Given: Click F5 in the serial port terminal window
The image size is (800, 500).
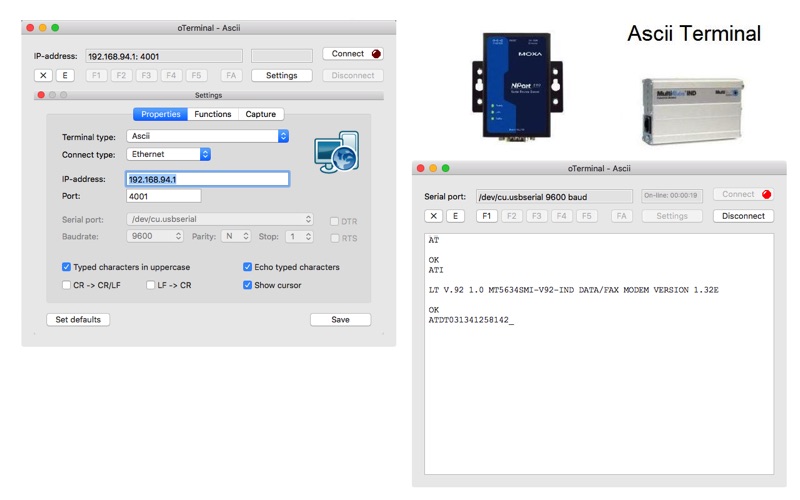Looking at the screenshot, I should click(x=587, y=216).
